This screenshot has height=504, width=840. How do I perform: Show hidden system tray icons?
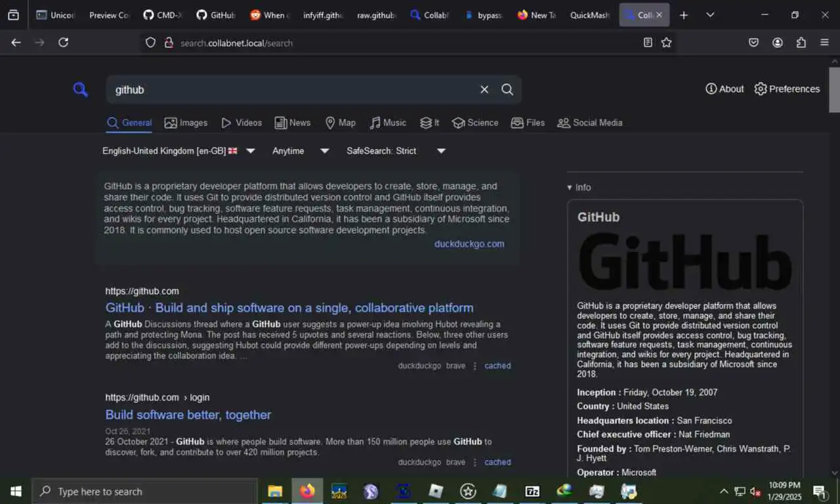click(x=724, y=491)
